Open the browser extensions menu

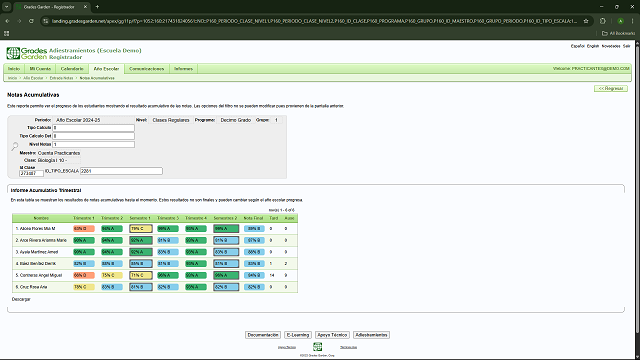pyautogui.click(x=603, y=21)
